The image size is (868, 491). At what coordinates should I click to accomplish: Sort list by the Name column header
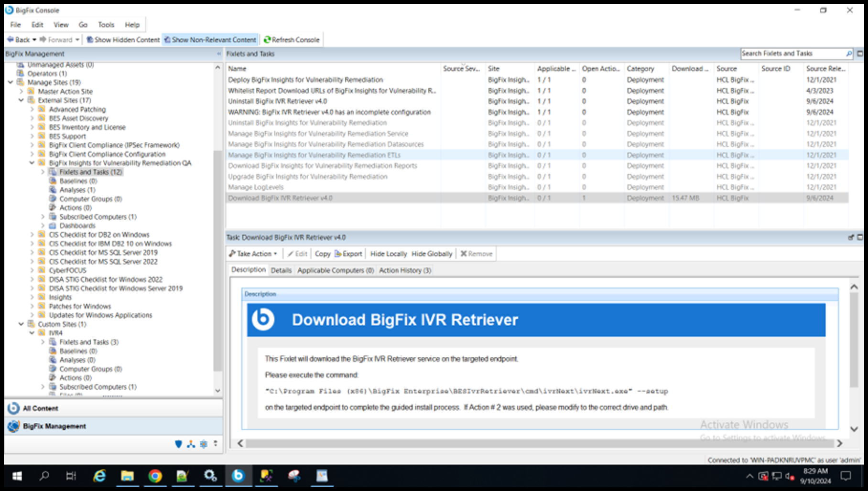(x=333, y=69)
